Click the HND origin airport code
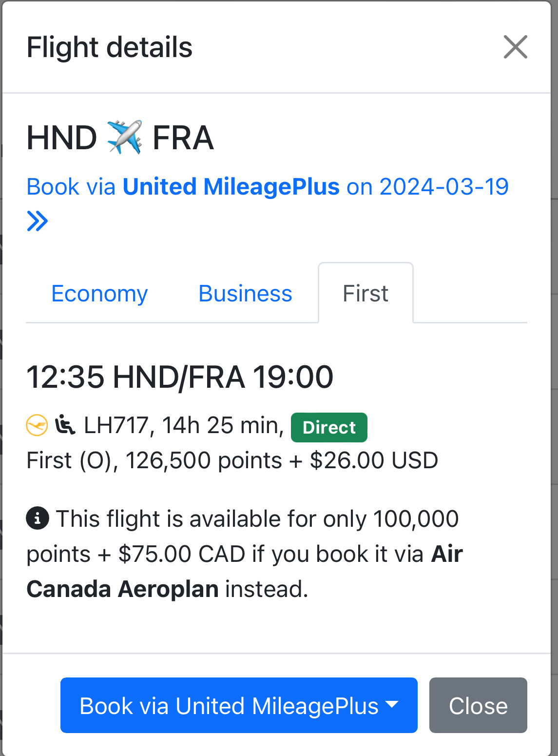This screenshot has width=558, height=756. point(62,138)
